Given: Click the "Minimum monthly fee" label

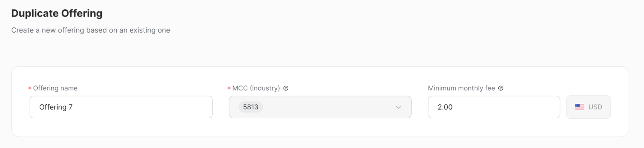Looking at the screenshot, I should (x=461, y=88).
